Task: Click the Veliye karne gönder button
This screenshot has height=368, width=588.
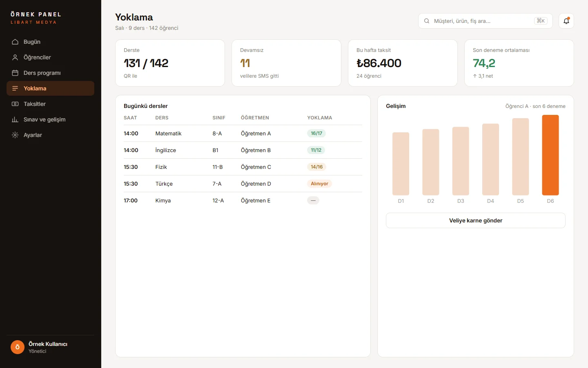Action: click(x=476, y=220)
